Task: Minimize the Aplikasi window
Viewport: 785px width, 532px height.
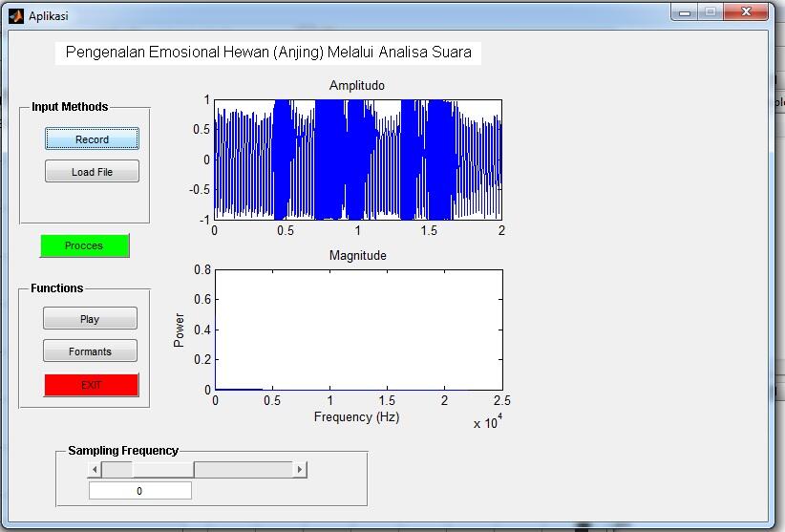Action: [685, 12]
